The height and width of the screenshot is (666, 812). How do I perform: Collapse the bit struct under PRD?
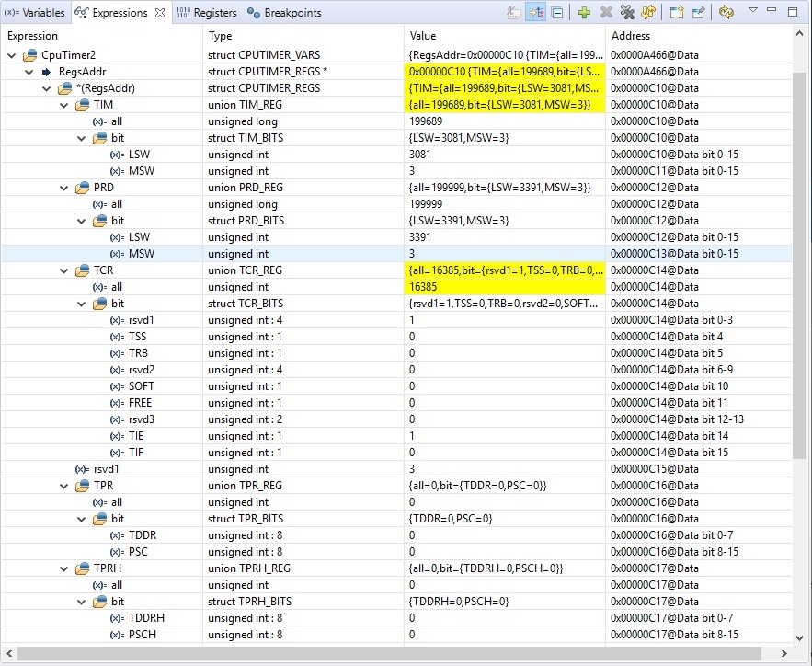pos(82,221)
